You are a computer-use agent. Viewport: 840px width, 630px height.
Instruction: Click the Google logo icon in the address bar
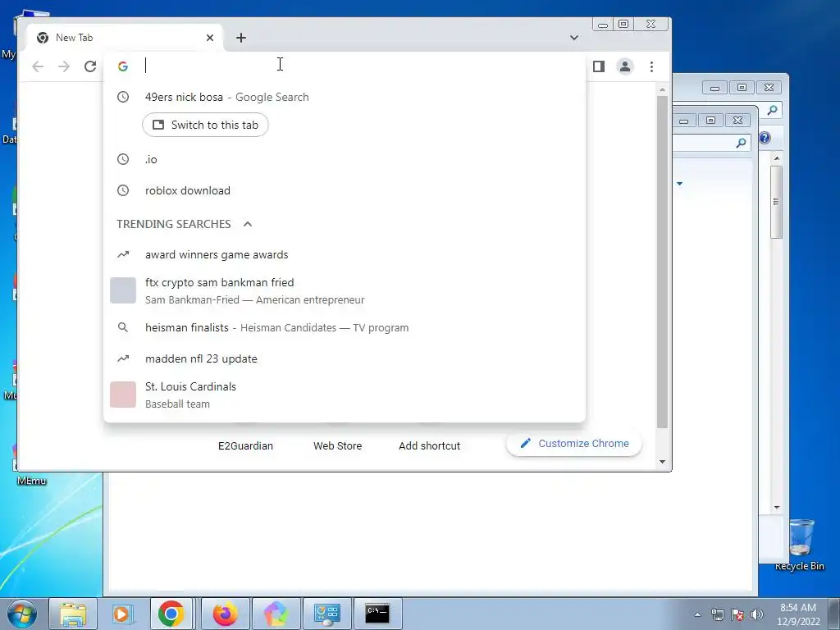point(123,66)
